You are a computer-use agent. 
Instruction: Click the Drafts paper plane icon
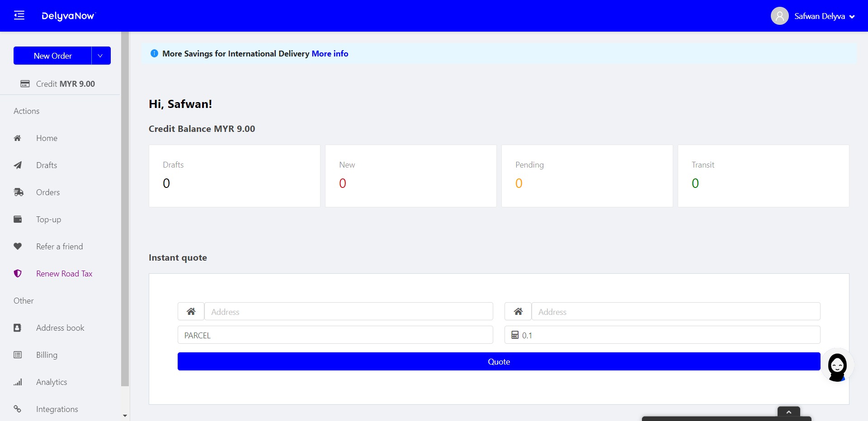(18, 165)
